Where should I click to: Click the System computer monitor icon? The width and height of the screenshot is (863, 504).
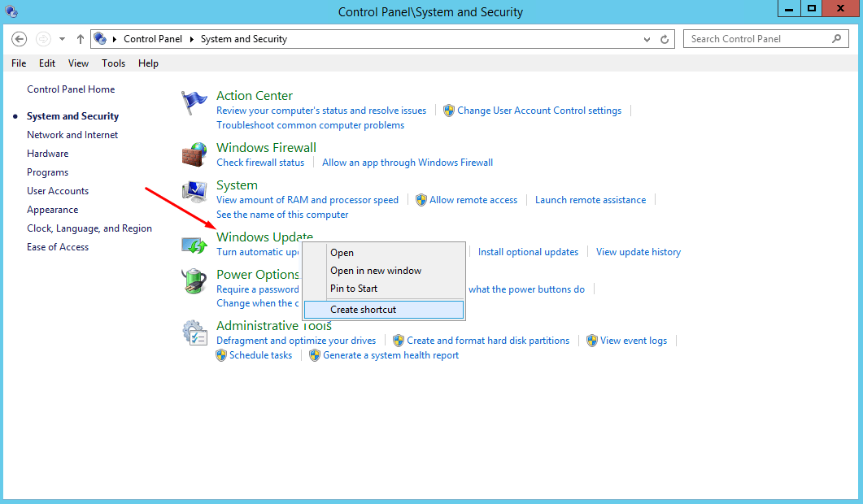point(194,192)
